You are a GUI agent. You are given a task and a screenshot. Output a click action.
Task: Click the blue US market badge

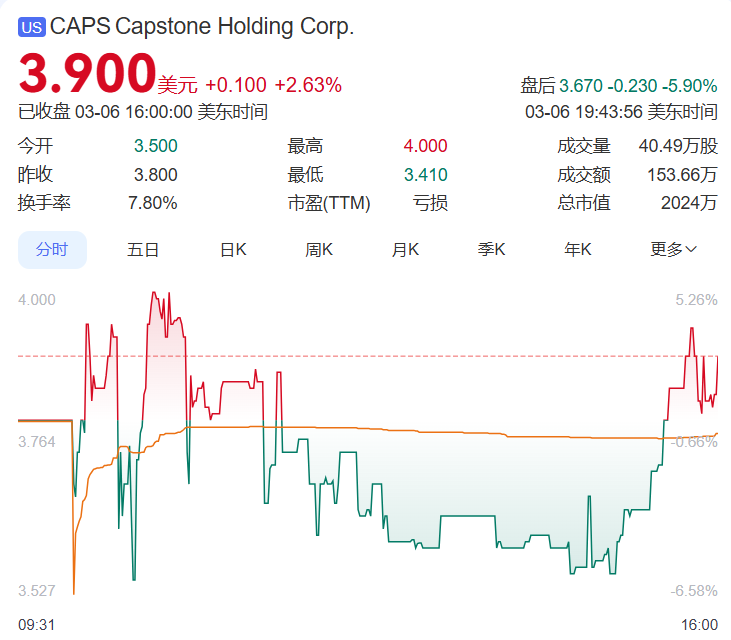click(32, 28)
